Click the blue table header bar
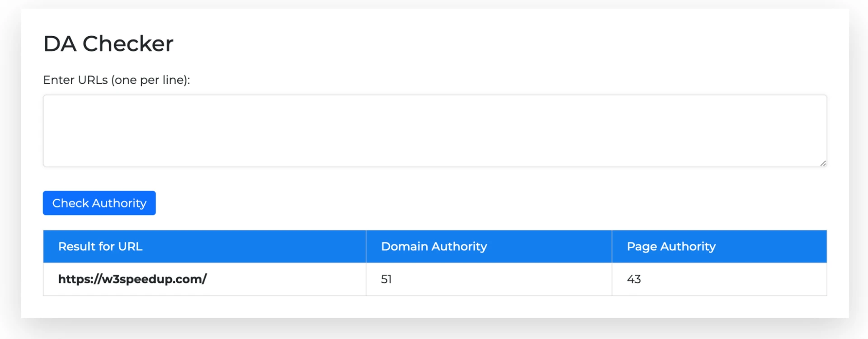 (434, 246)
